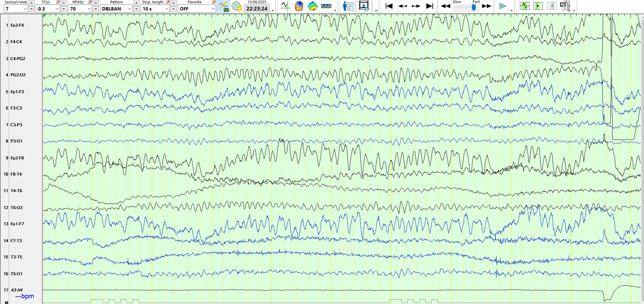Image resolution: width=644 pixels, height=304 pixels.
Task: Click the fast-forward double arrow button
Action: click(486, 6)
